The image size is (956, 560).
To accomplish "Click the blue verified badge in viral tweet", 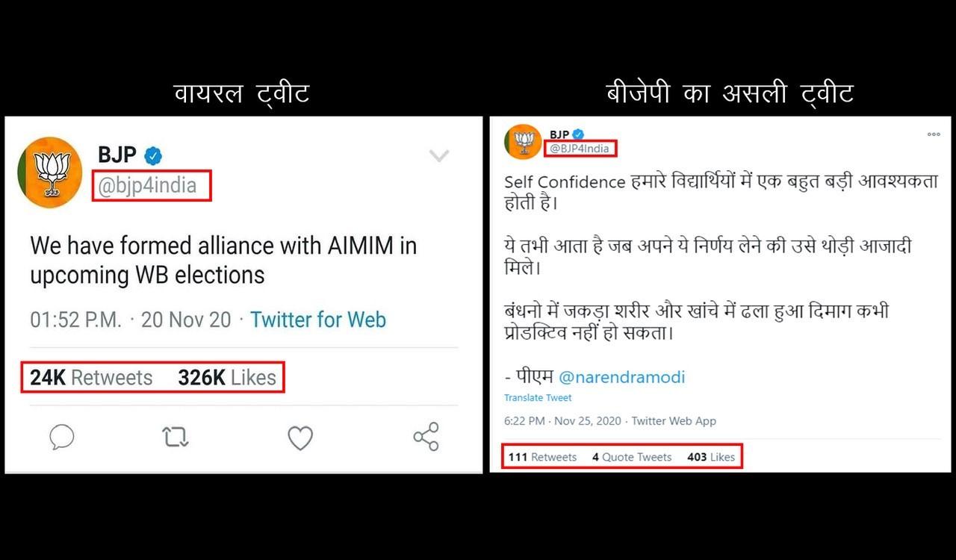I will (153, 155).
